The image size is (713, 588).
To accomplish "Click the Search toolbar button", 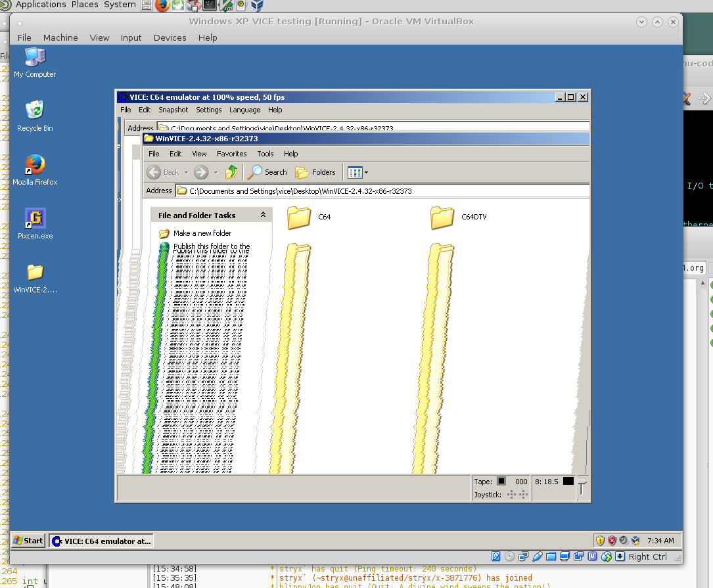I will click(267, 172).
